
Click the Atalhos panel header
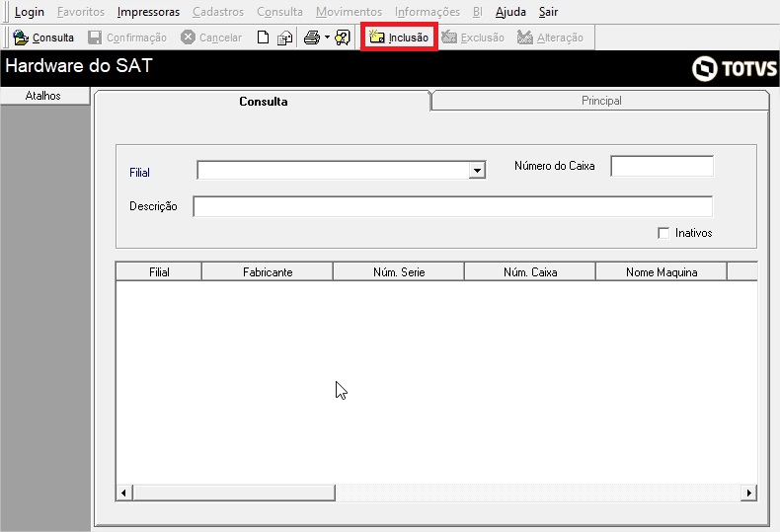pyautogui.click(x=43, y=96)
